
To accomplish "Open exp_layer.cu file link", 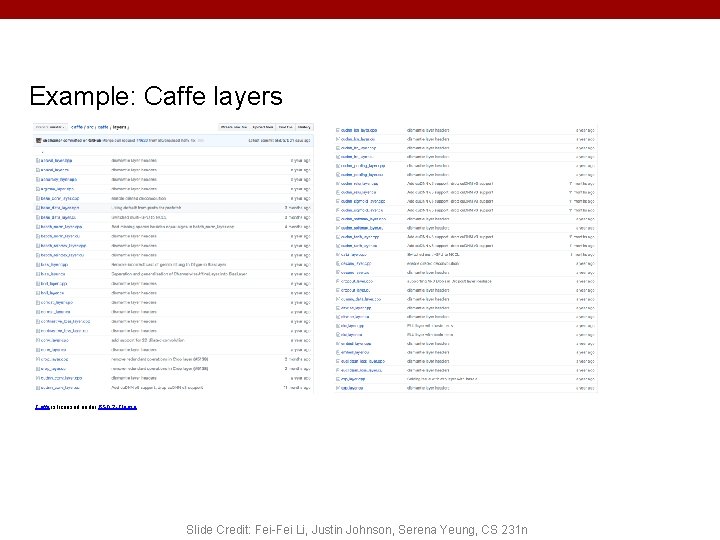I will [x=352, y=388].
